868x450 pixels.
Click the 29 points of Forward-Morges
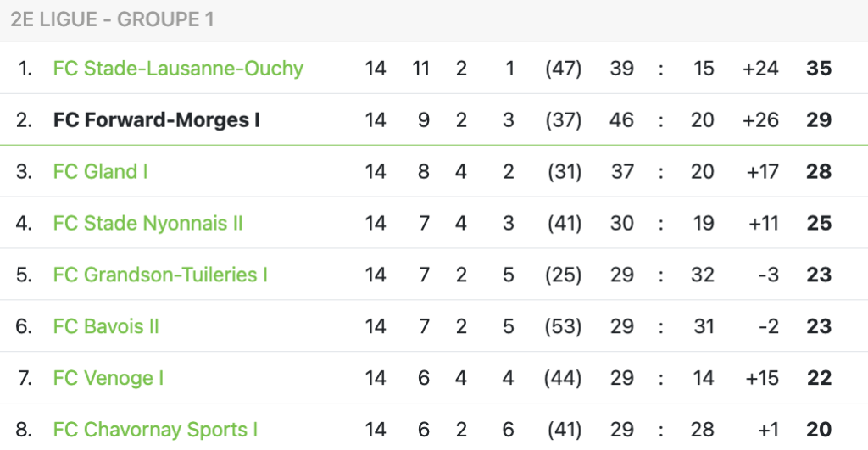[819, 119]
